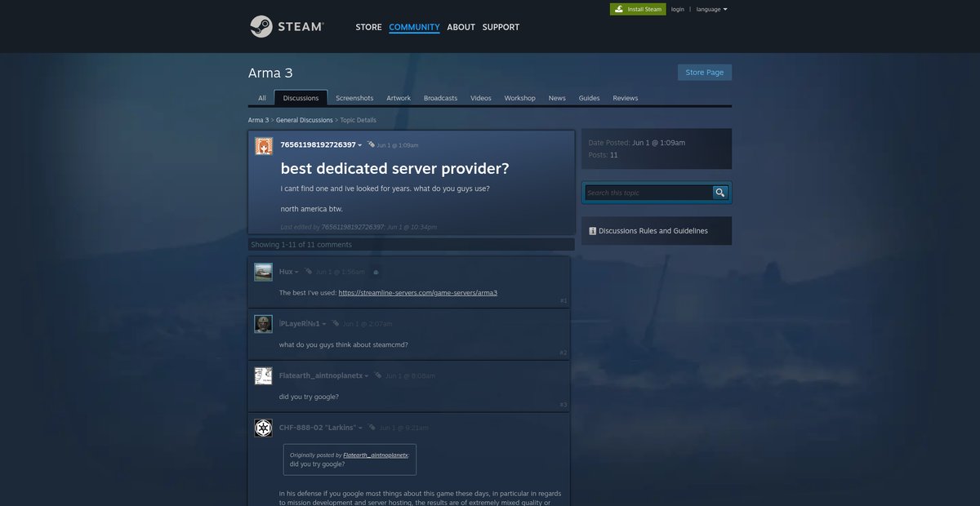
Task: Click the 'north america btw.' line
Action: 312,209
